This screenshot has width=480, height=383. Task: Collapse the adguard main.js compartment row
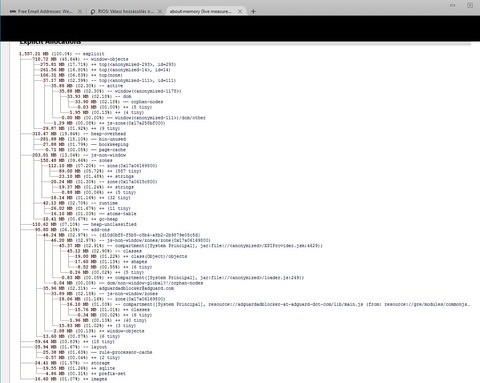point(268,304)
